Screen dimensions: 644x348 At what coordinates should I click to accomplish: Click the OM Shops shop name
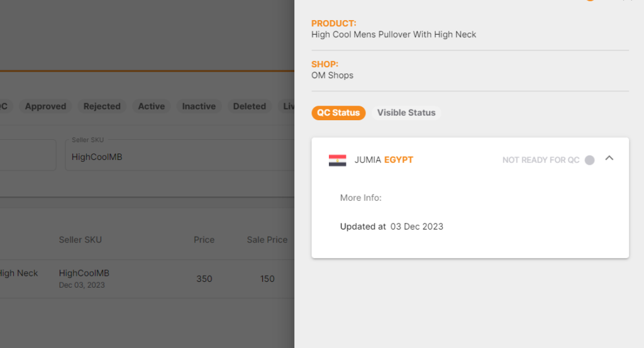[332, 76]
